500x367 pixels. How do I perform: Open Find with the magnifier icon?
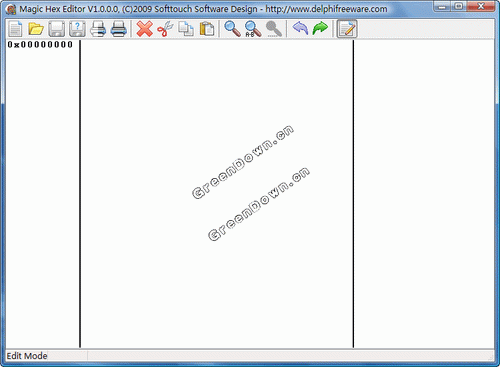[232, 29]
